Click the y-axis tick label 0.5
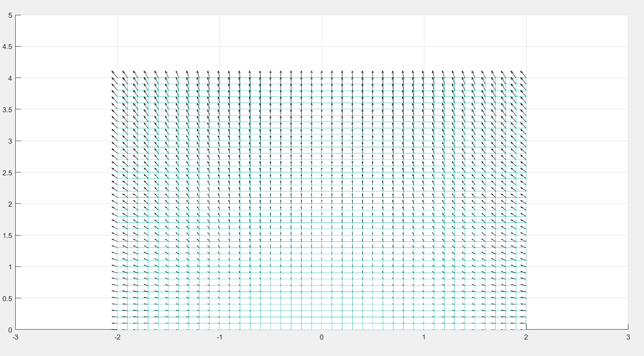 tap(7, 298)
